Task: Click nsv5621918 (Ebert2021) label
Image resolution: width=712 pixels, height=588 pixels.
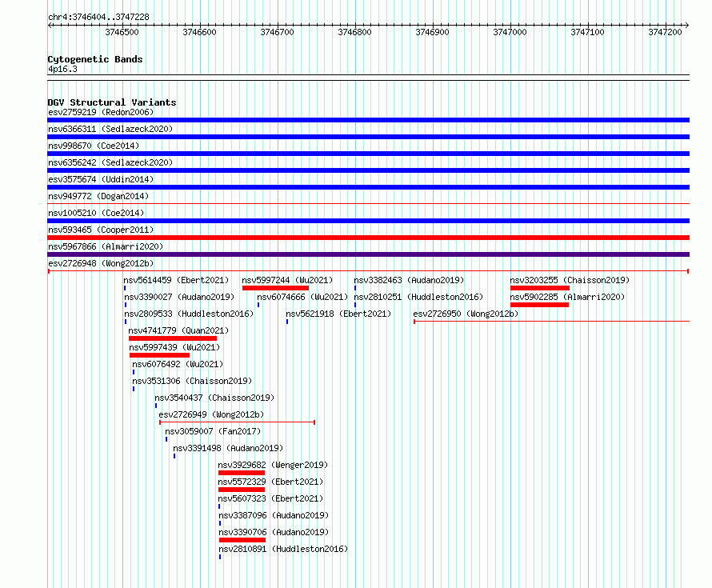Action: pos(338,314)
